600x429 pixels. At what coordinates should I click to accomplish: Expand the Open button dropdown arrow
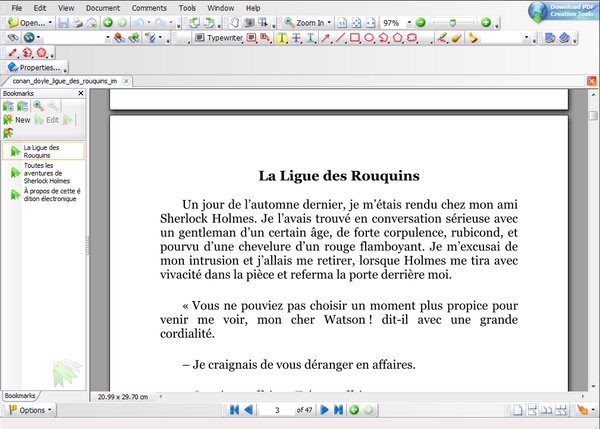[x=49, y=22]
